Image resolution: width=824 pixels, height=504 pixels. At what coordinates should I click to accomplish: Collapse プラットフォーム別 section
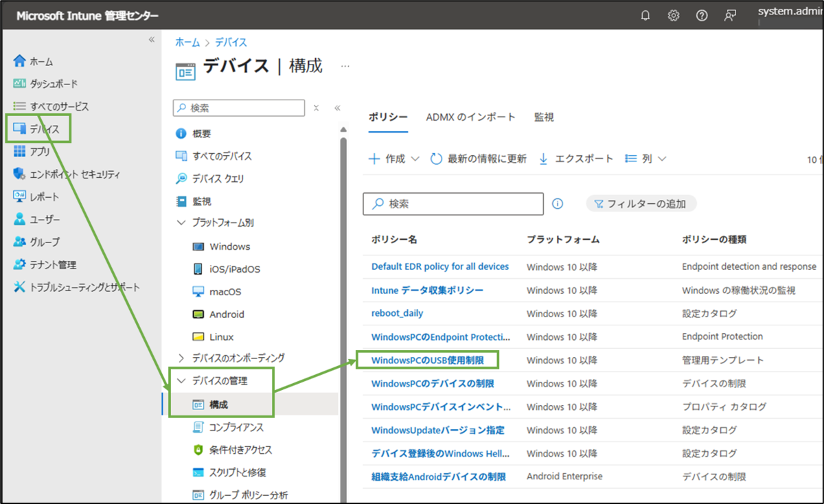(x=181, y=223)
